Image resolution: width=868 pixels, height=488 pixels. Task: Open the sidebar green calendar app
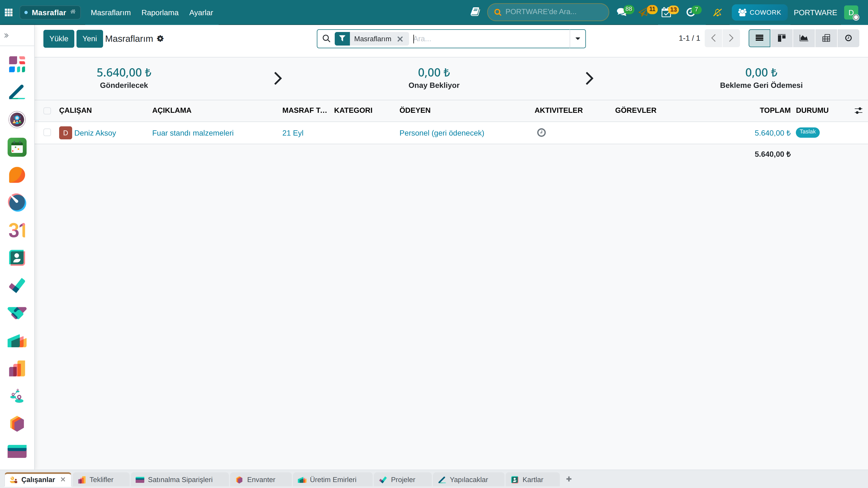(x=17, y=147)
